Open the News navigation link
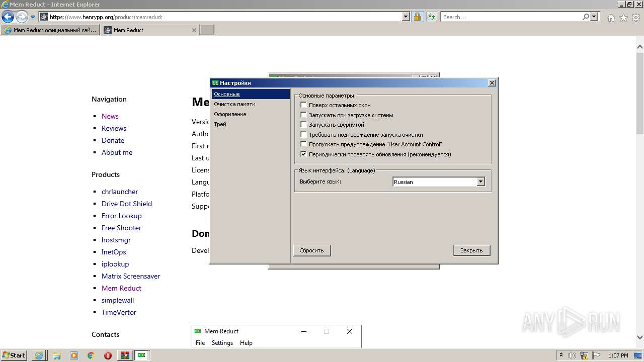This screenshot has width=644, height=362. [x=110, y=116]
